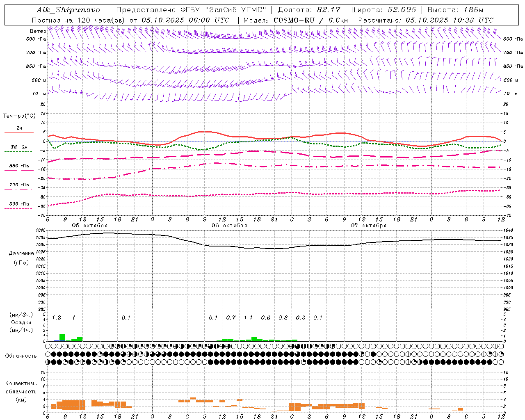Image resolution: width=525 pixels, height=420 pixels.
Task: Click the Alk_Shipunovo station title
Action: [68, 10]
